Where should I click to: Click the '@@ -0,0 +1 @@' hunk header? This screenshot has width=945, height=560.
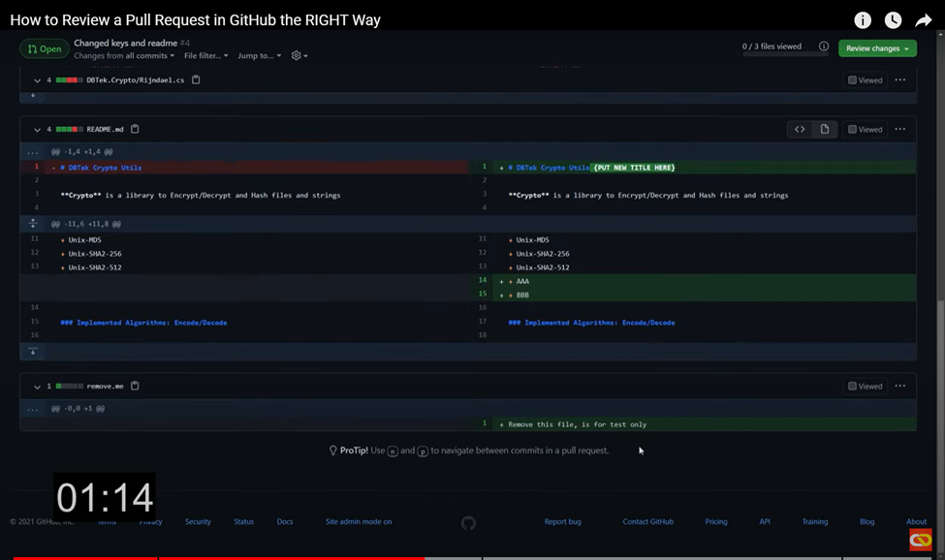tap(78, 408)
